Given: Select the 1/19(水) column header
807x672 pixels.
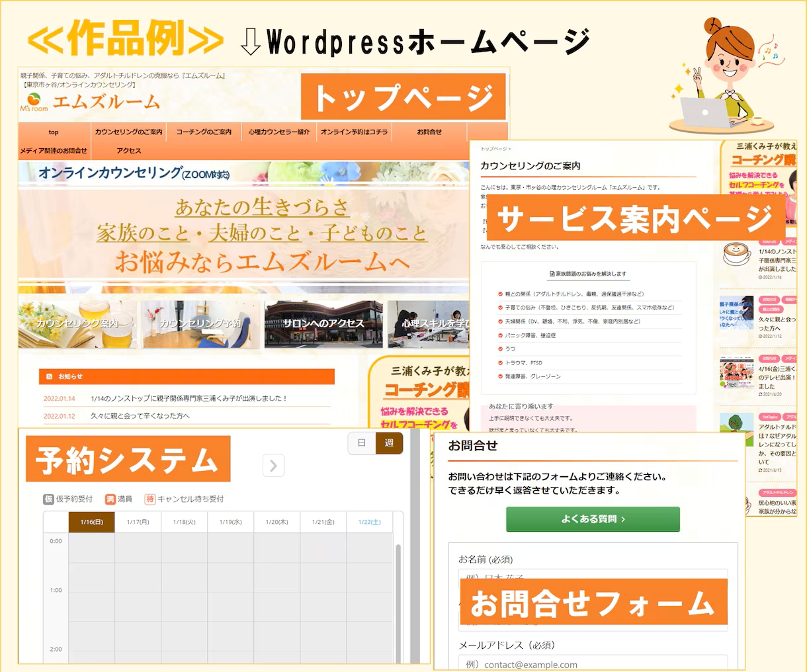Looking at the screenshot, I should tap(230, 522).
